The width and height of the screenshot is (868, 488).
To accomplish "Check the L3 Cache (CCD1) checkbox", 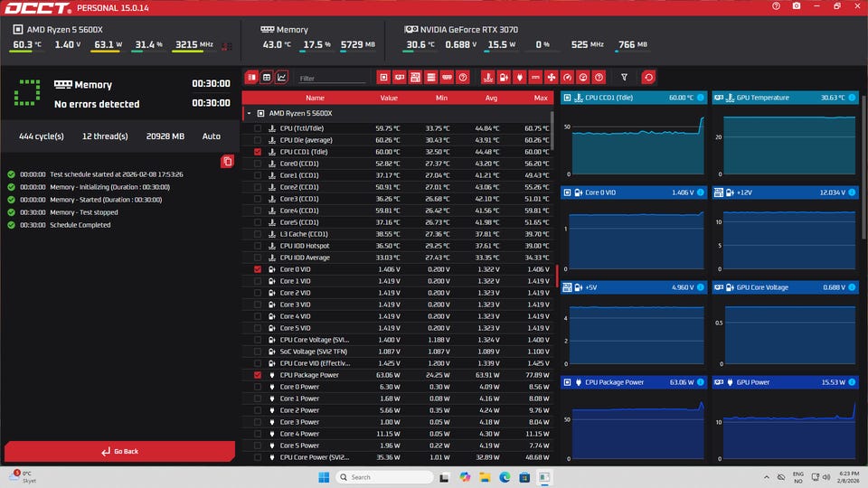I will (258, 234).
